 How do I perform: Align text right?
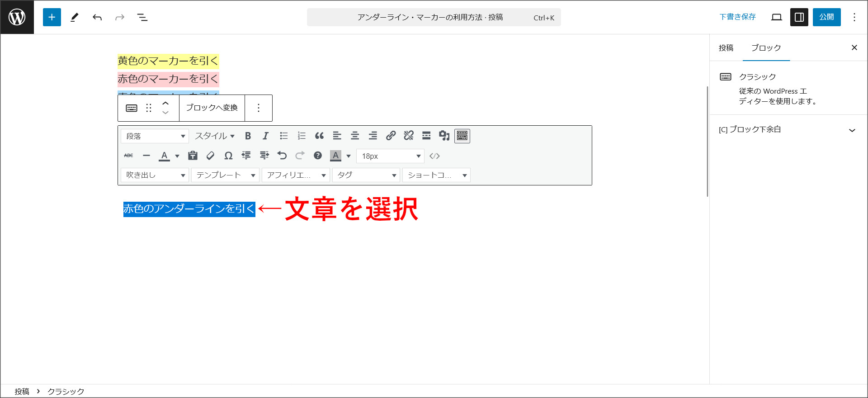click(x=373, y=136)
